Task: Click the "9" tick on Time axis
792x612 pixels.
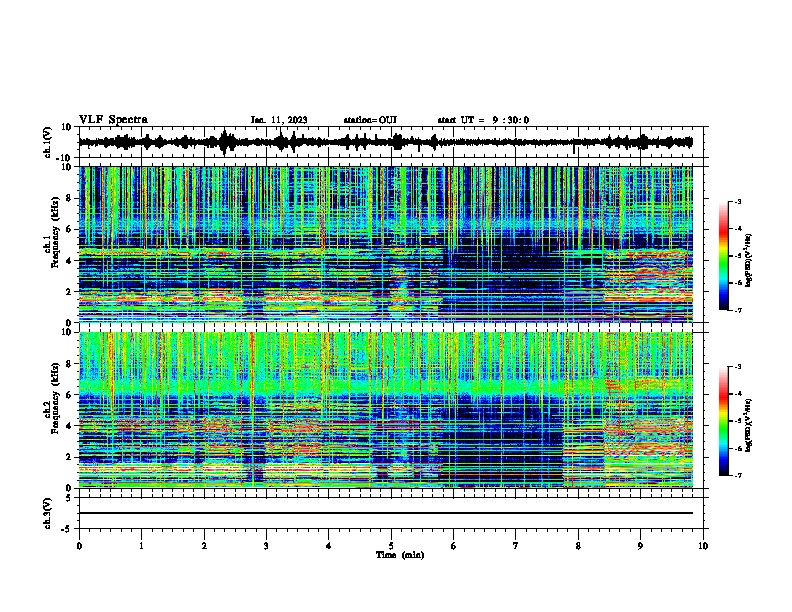Action: click(640, 546)
